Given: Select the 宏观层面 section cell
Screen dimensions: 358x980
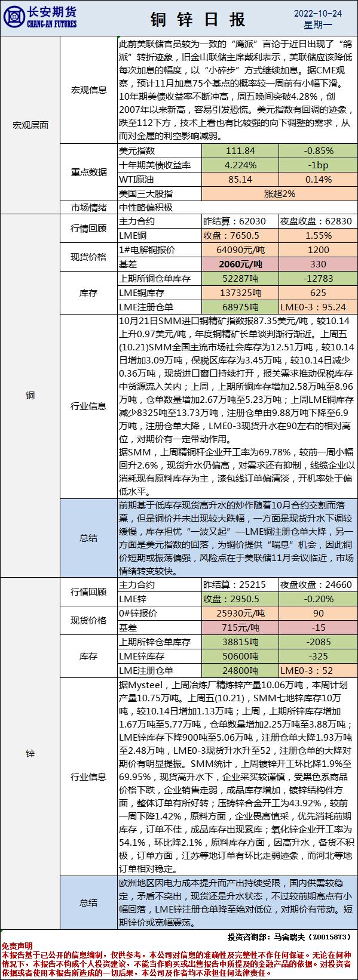Looking at the screenshot, I should coord(30,125).
